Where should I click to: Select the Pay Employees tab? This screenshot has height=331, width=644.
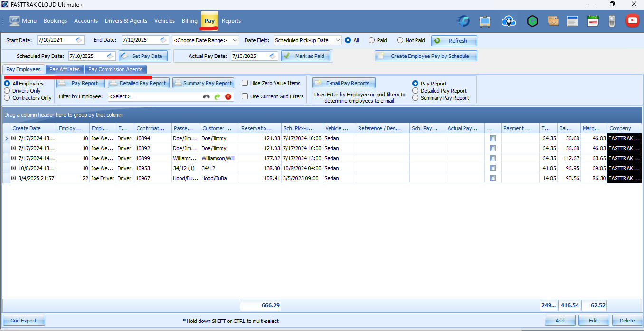pyautogui.click(x=23, y=69)
